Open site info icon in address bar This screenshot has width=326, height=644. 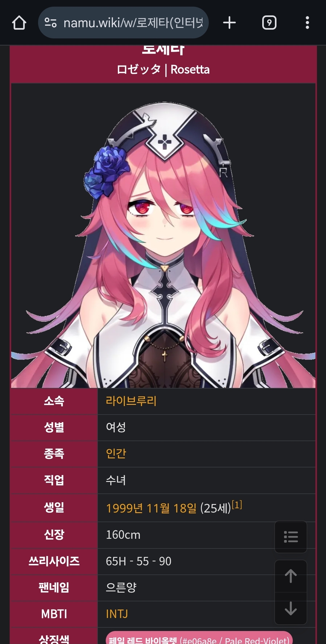pyautogui.click(x=50, y=23)
